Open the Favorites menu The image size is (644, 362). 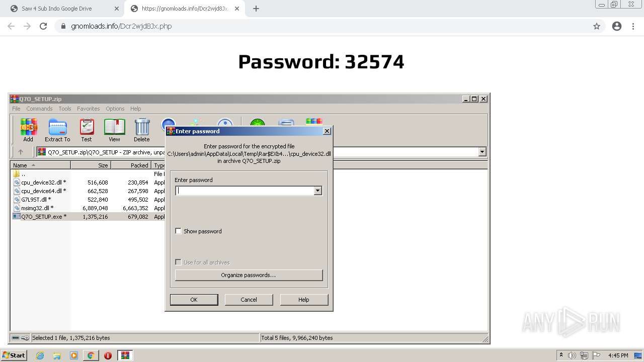(x=88, y=109)
